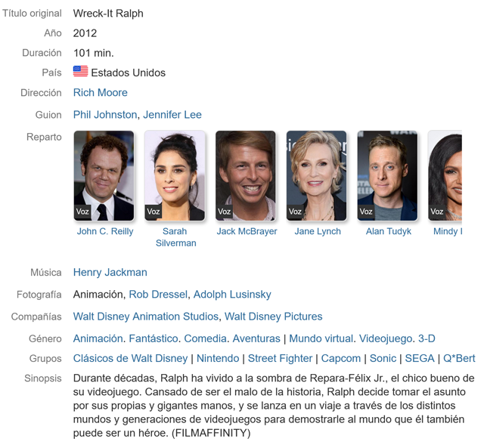
Task: Click the United States flag icon
Action: tap(80, 71)
